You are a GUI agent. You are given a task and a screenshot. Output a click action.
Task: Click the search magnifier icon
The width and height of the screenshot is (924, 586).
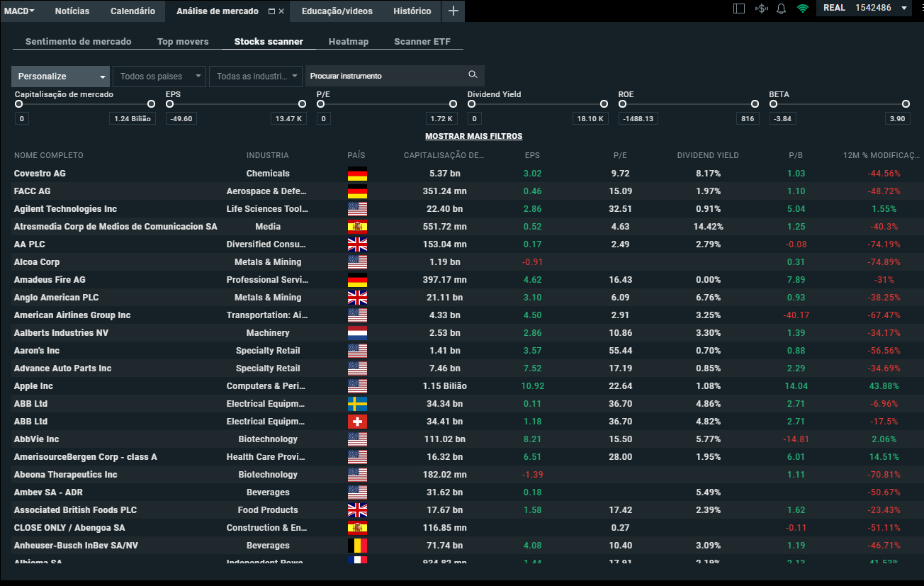click(x=473, y=75)
